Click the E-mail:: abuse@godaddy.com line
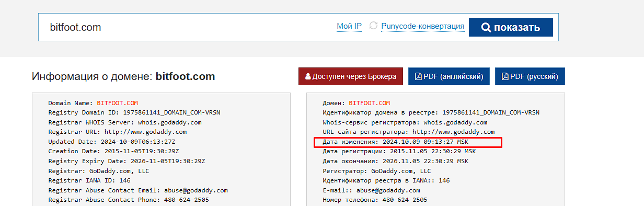 pyautogui.click(x=371, y=190)
